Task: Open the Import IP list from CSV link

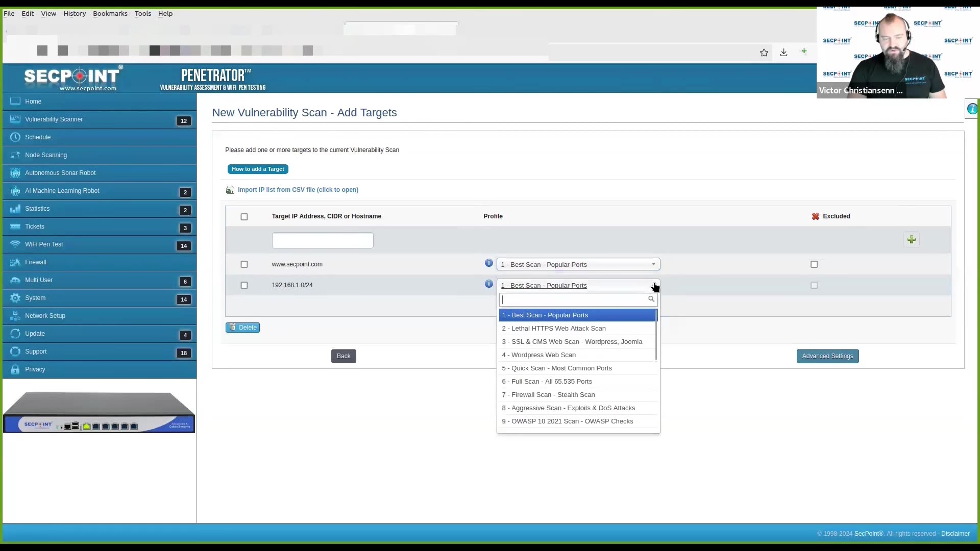Action: tap(298, 189)
